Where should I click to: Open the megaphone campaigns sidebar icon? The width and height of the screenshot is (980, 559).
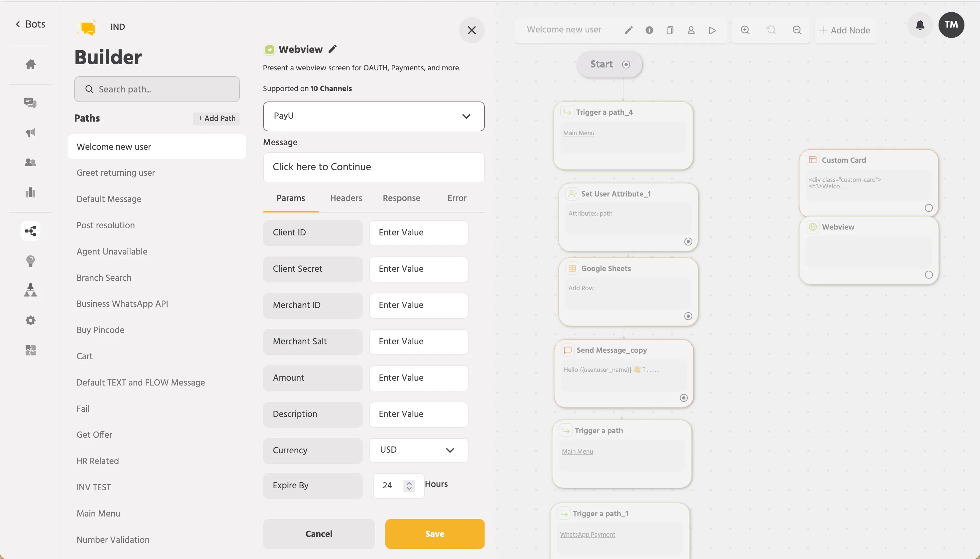(30, 133)
